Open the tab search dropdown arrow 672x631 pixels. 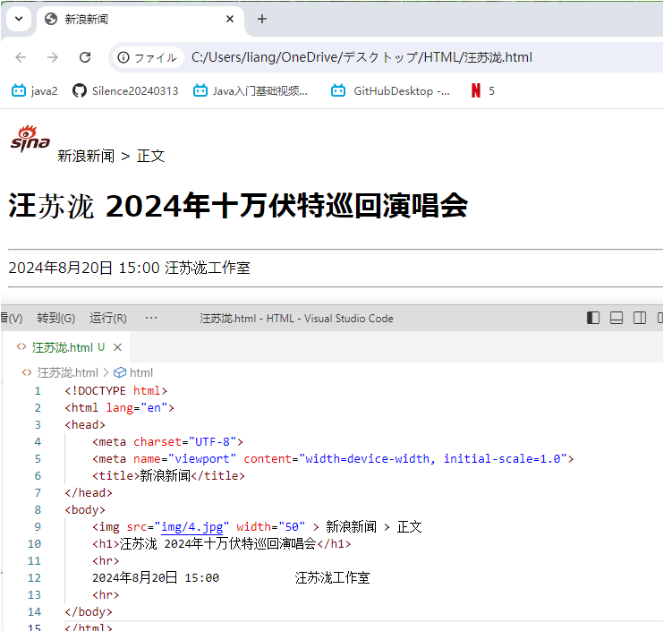(19, 19)
